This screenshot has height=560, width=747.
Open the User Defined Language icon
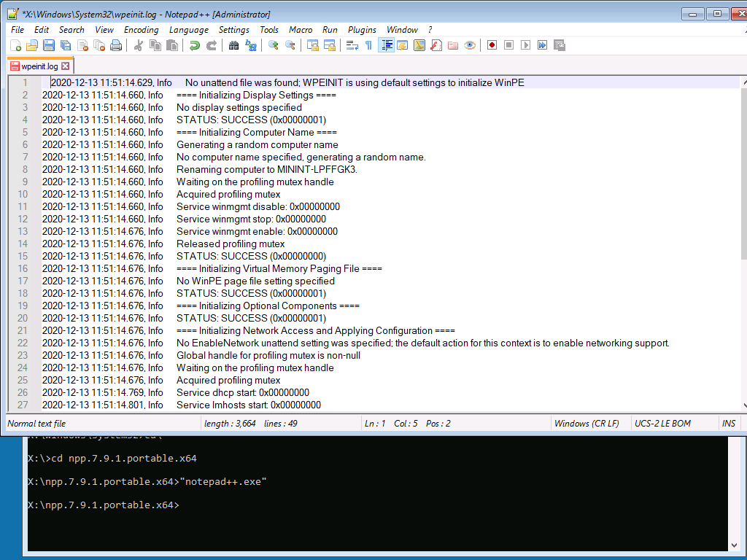(x=403, y=45)
